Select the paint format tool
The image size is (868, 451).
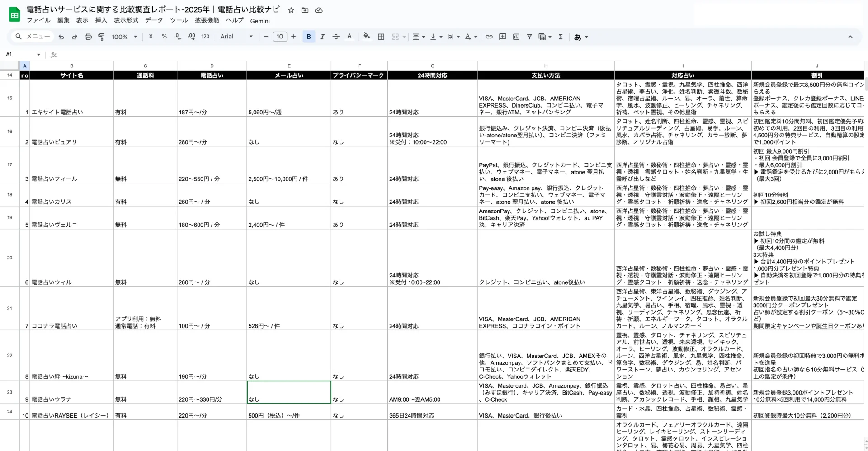click(x=101, y=37)
